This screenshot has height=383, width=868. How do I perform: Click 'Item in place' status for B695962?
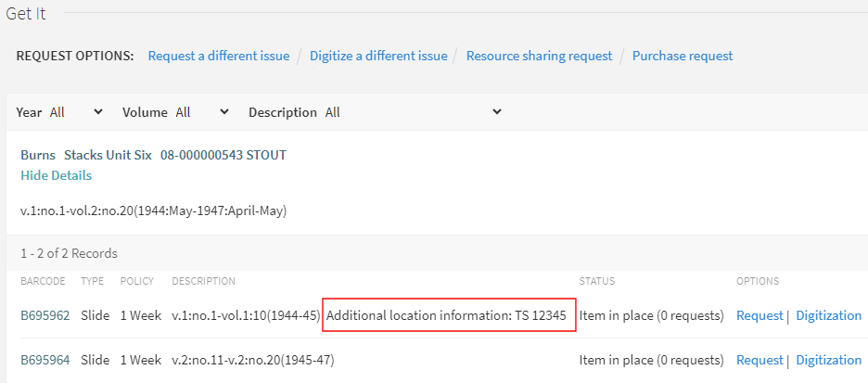click(x=651, y=315)
